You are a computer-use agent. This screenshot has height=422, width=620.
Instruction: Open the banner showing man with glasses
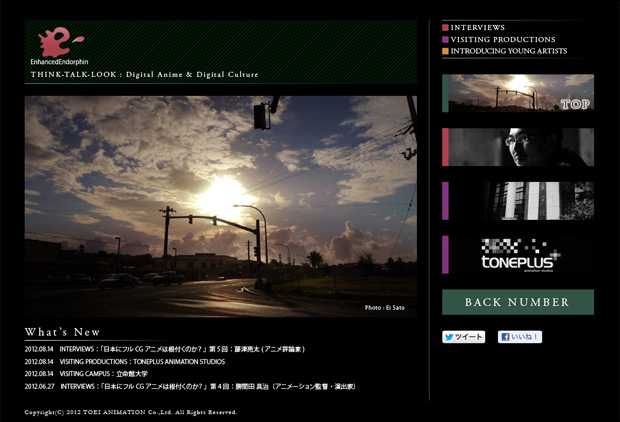pyautogui.click(x=520, y=147)
